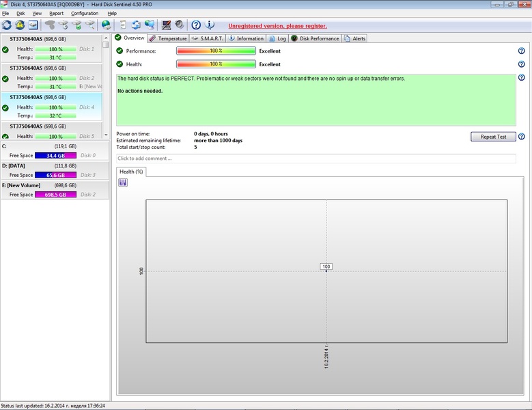Select ST3750640AS Disk 5 in disk list

[51, 131]
